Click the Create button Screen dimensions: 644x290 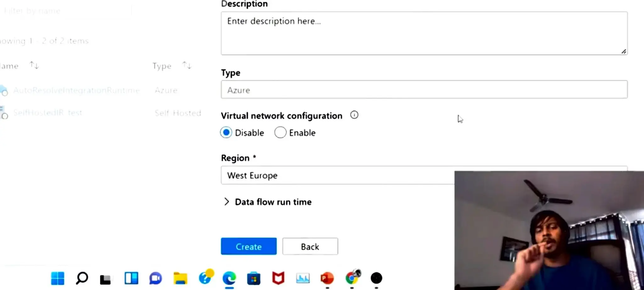point(249,246)
